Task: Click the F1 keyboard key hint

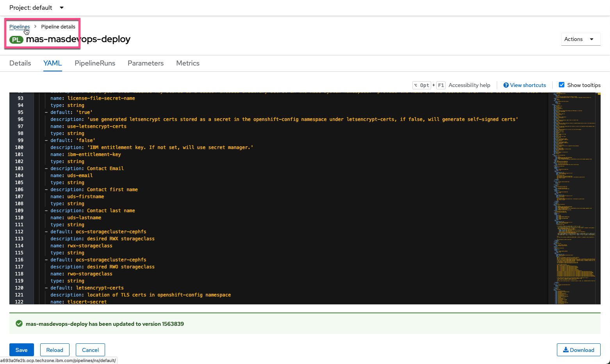Action: pos(441,85)
